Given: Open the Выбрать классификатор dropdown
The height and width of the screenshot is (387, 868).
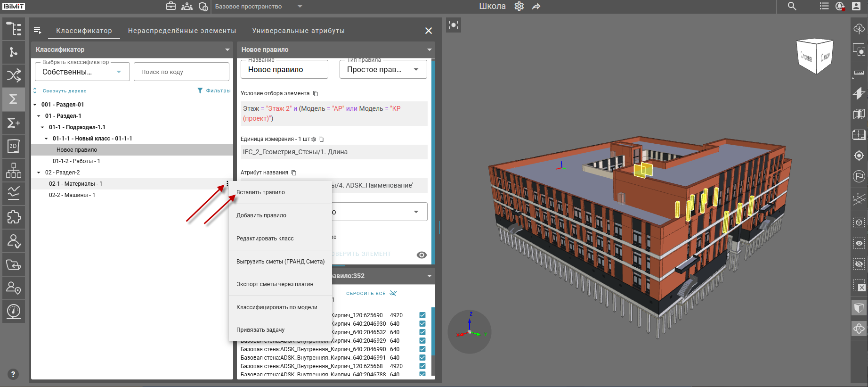Looking at the screenshot, I should [x=82, y=72].
